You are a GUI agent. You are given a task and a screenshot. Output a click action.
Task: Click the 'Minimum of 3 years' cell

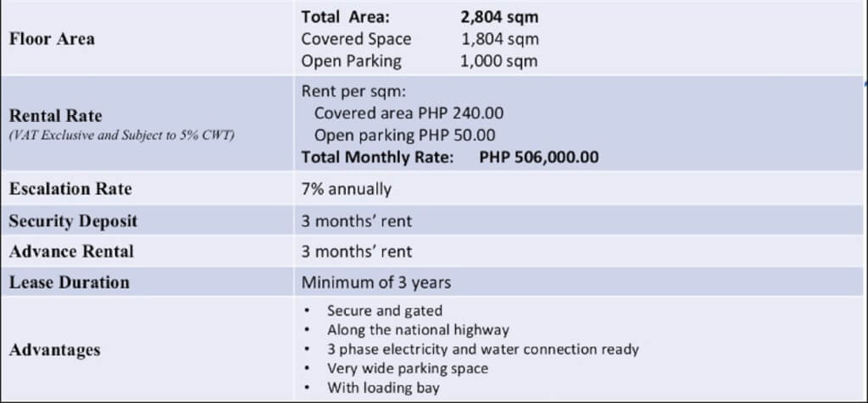[x=376, y=283]
